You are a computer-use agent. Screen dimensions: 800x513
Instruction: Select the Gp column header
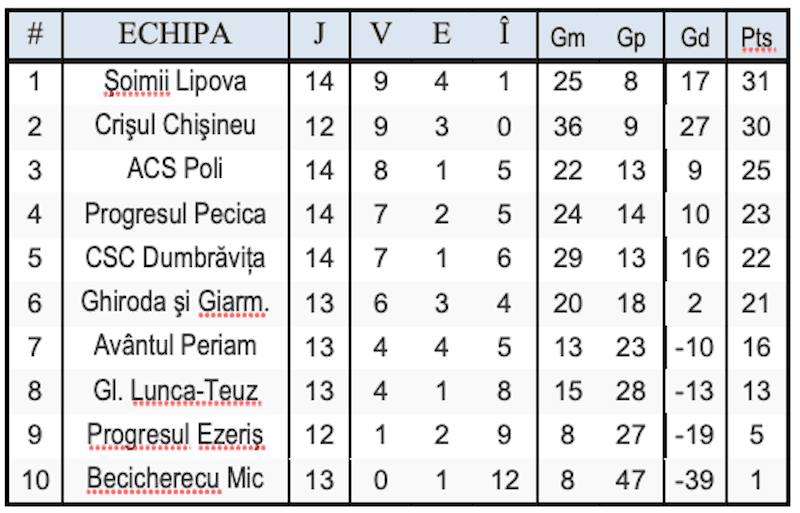[x=631, y=37]
